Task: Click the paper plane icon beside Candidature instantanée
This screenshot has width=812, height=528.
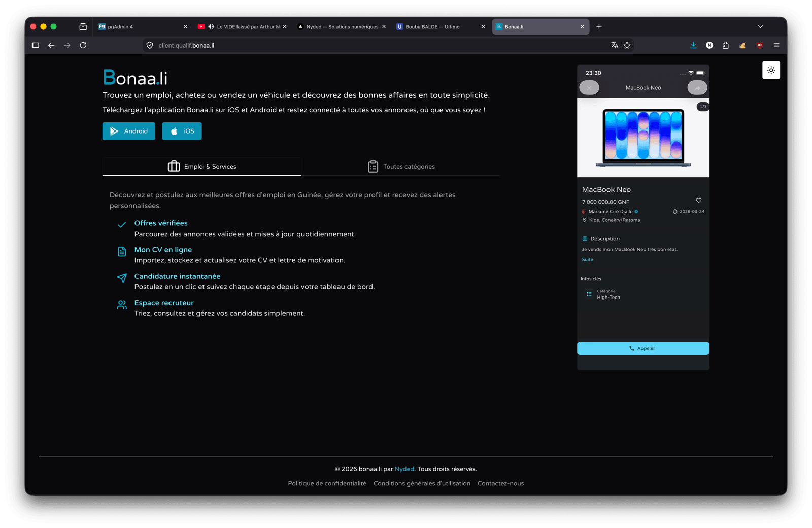Action: coord(122,278)
